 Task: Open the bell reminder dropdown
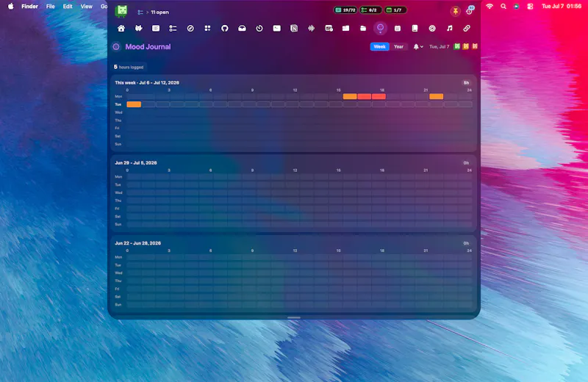click(x=418, y=46)
